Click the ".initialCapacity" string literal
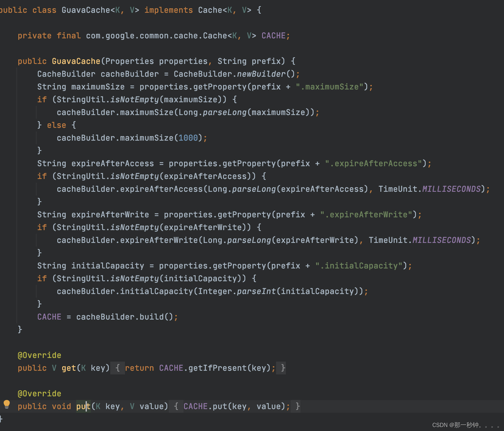 point(359,266)
